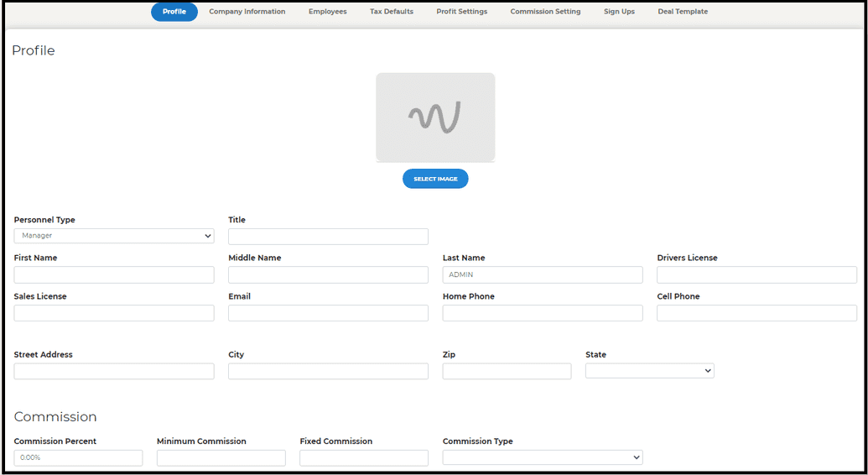Click the City input field
The height and width of the screenshot is (475, 868).
pos(328,371)
